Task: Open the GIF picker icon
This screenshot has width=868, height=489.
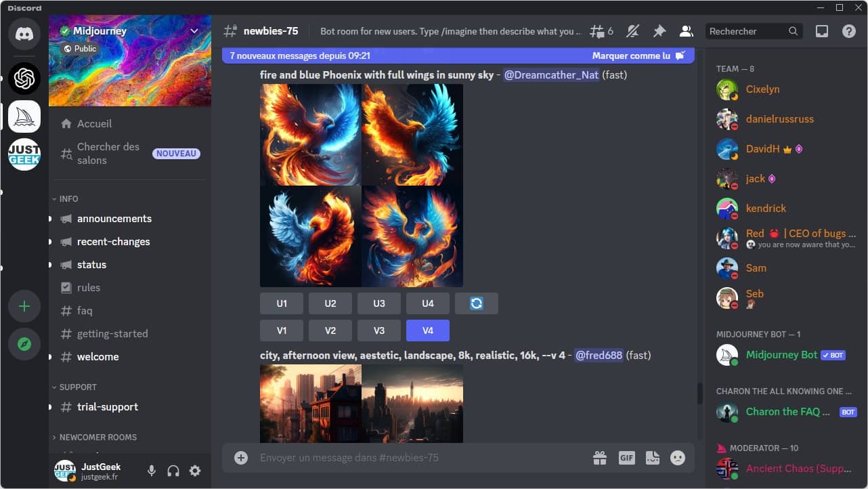Action: [x=626, y=458]
